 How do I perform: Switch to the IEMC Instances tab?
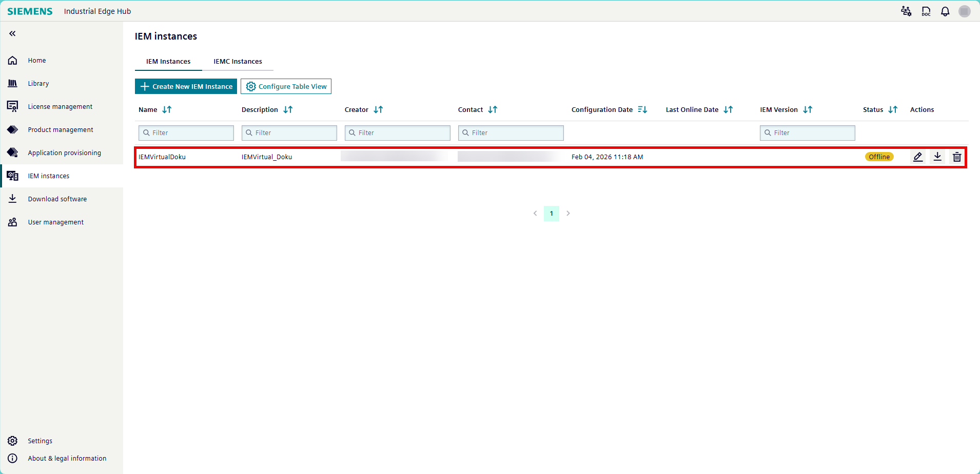[x=238, y=61]
